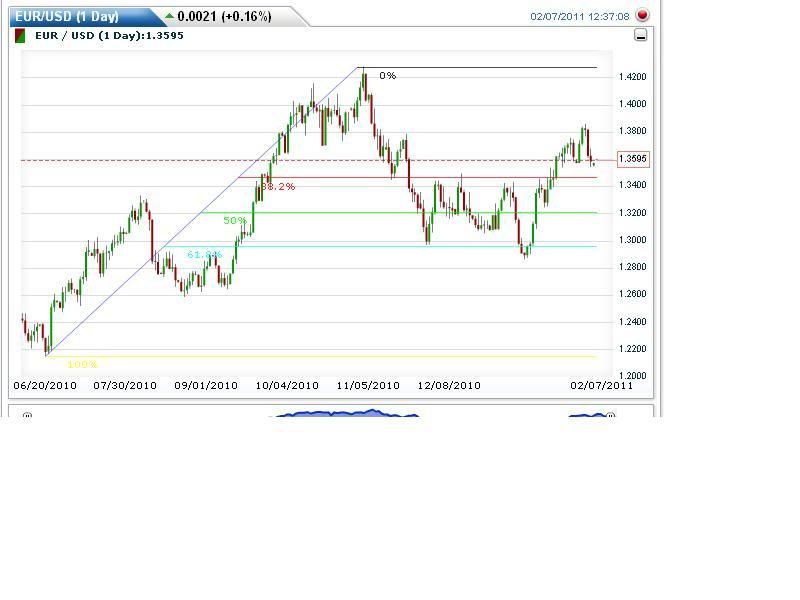800x600 pixels.
Task: Click the 1.4000 price axis label
Action: [633, 104]
